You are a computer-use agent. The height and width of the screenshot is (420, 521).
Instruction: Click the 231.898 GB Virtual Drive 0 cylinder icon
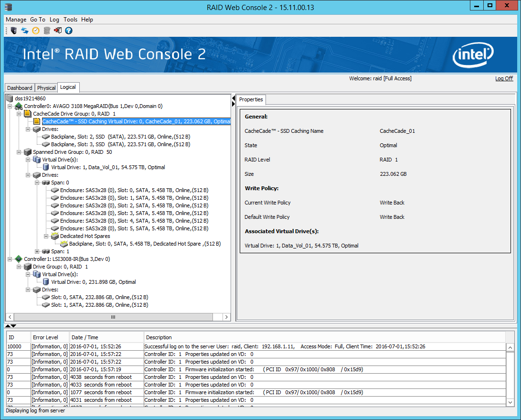[x=46, y=282]
